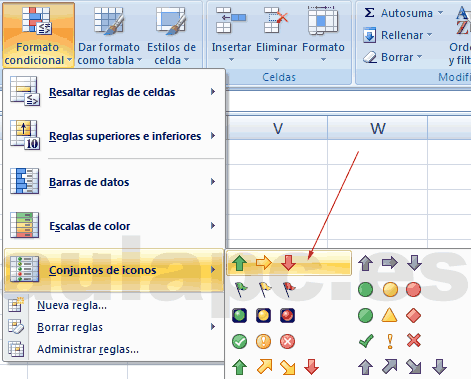This screenshot has height=379, width=471.
Task: Choose the three gray arrows icon set
Action: tap(390, 263)
